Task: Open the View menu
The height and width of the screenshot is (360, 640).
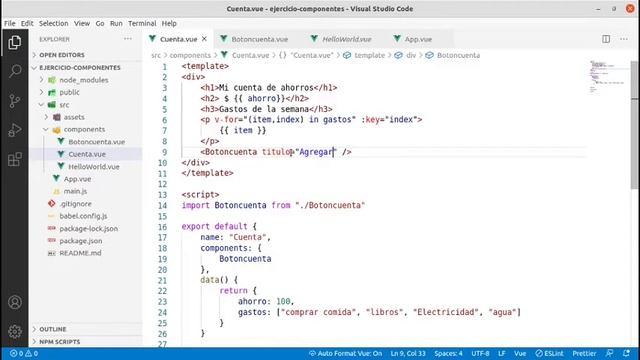Action: click(82, 23)
